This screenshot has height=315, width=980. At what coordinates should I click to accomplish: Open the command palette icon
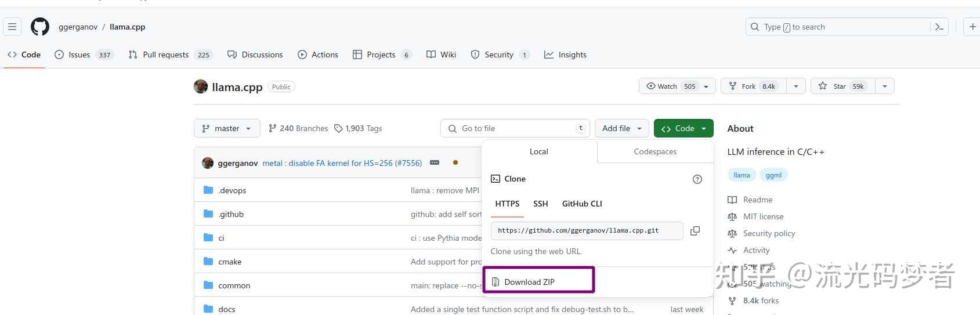tap(939, 27)
